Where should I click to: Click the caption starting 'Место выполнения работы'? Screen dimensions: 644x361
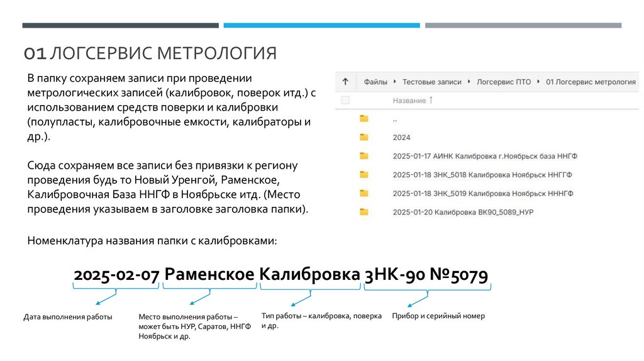pyautogui.click(x=195, y=326)
